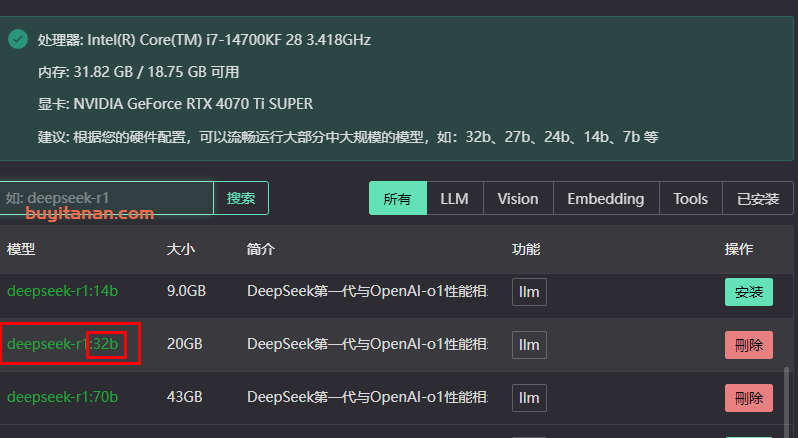Screen dimensions: 798x438
Task: Delete the deepseek-r1:70b model
Action: [749, 398]
